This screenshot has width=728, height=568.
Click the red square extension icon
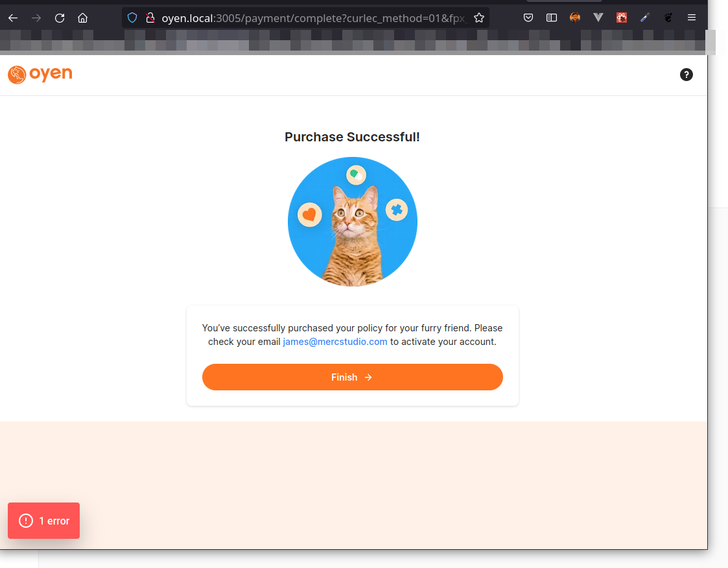coord(622,18)
